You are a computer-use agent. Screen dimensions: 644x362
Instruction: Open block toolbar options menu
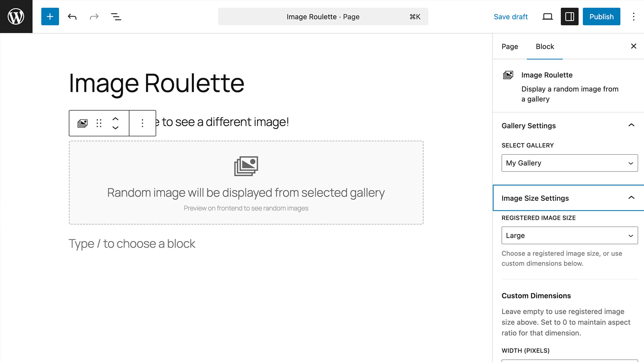143,123
